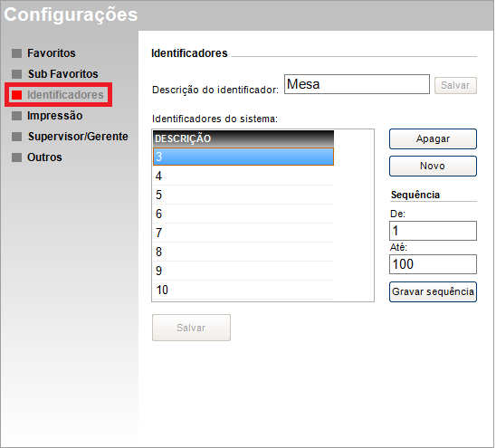Click the Novo button

tap(433, 167)
